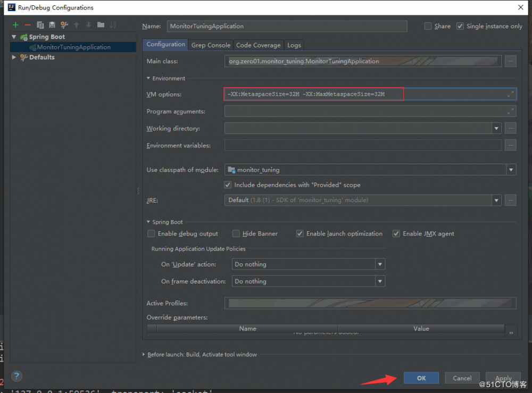Image resolution: width=532 pixels, height=393 pixels.
Task: Add a new configuration with plus icon
Action: [15, 25]
